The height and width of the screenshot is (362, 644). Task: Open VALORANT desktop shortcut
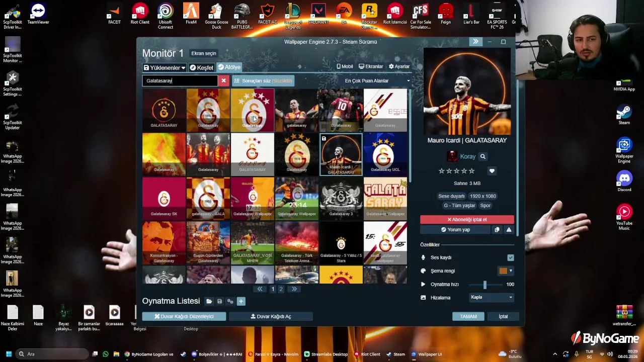click(318, 14)
